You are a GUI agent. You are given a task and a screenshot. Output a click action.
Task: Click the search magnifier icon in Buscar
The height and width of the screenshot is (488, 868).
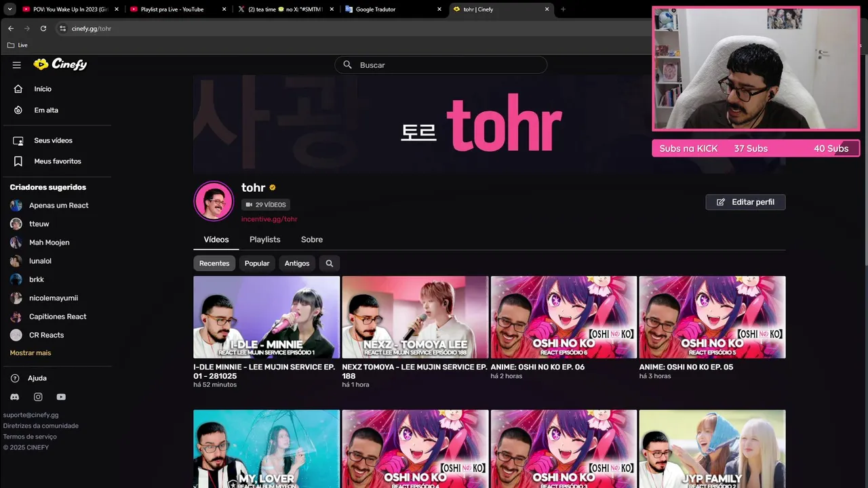(347, 65)
